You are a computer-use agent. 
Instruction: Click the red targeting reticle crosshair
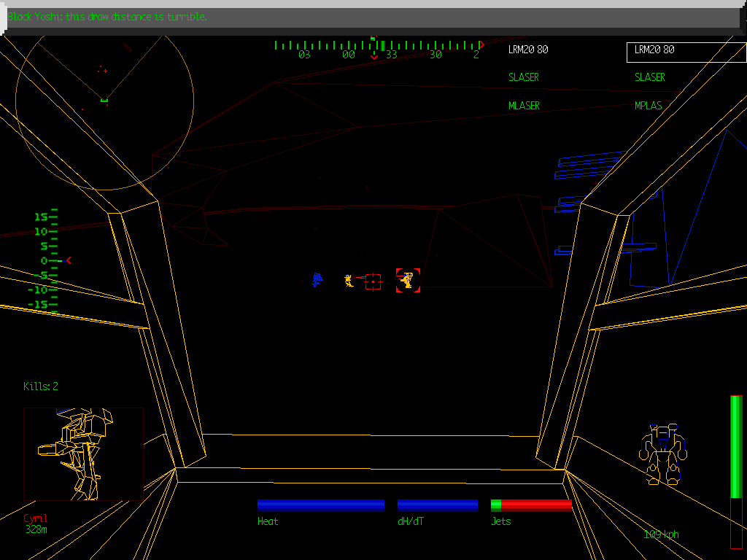click(373, 281)
